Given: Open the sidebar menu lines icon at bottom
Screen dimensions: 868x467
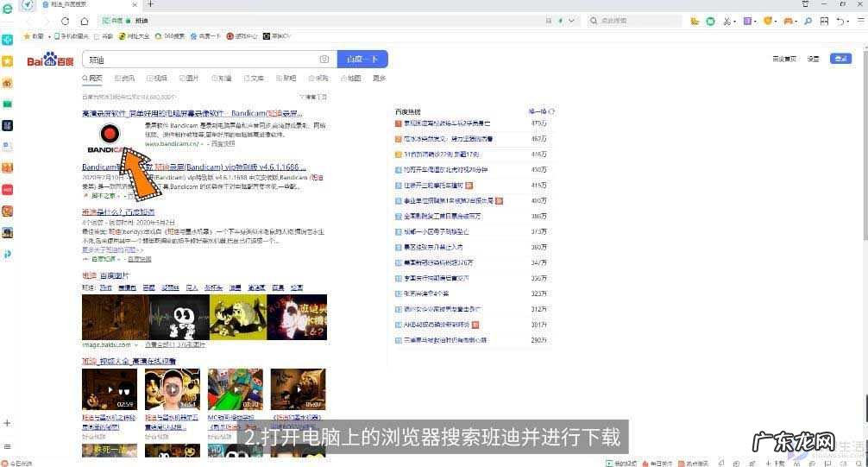Looking at the screenshot, I should pos(7,446).
